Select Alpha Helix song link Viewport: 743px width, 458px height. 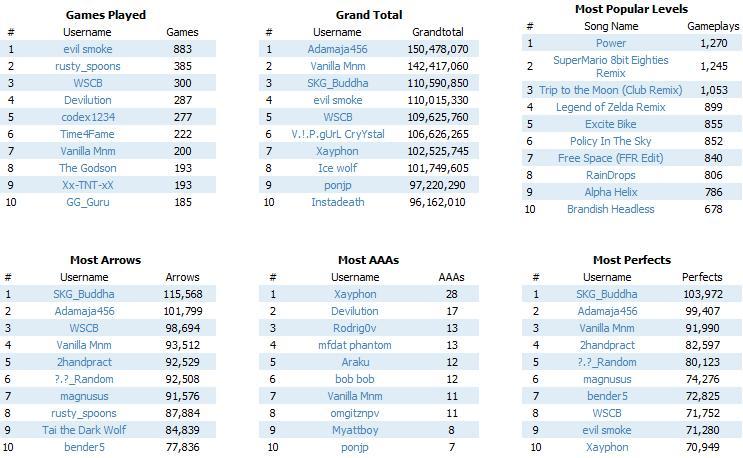pyautogui.click(x=611, y=192)
